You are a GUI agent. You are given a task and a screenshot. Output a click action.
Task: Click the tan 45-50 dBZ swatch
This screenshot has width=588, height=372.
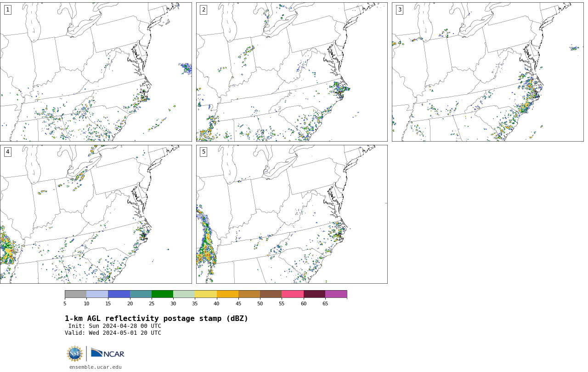249,294
